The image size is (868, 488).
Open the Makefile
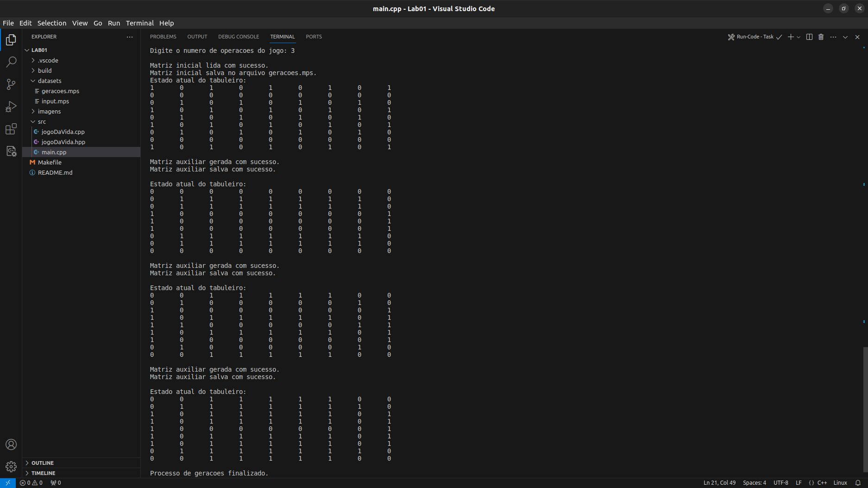tap(82, 162)
